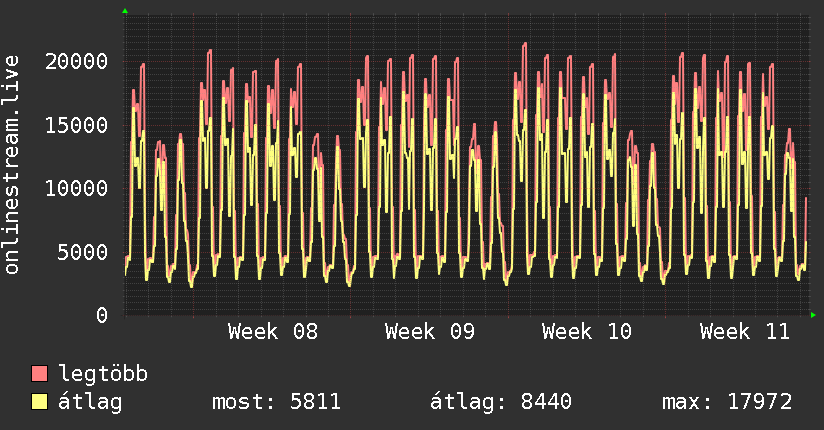
Task: Click the Week 08 axis label
Action: [273, 332]
